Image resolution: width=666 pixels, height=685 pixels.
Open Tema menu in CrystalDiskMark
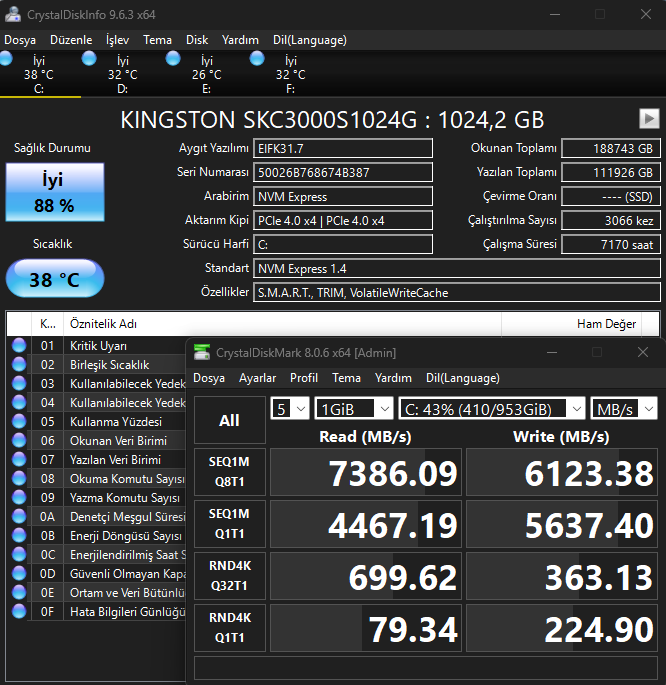(346, 378)
